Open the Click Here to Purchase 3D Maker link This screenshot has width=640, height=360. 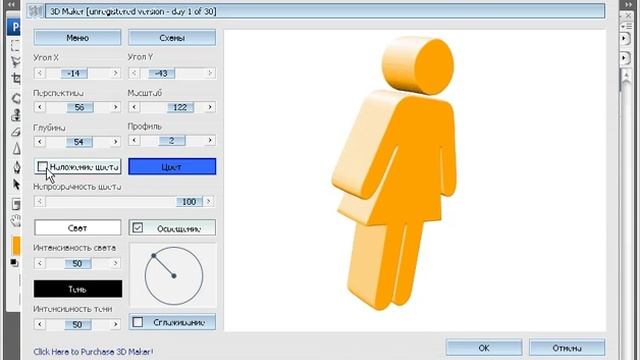[x=93, y=351]
